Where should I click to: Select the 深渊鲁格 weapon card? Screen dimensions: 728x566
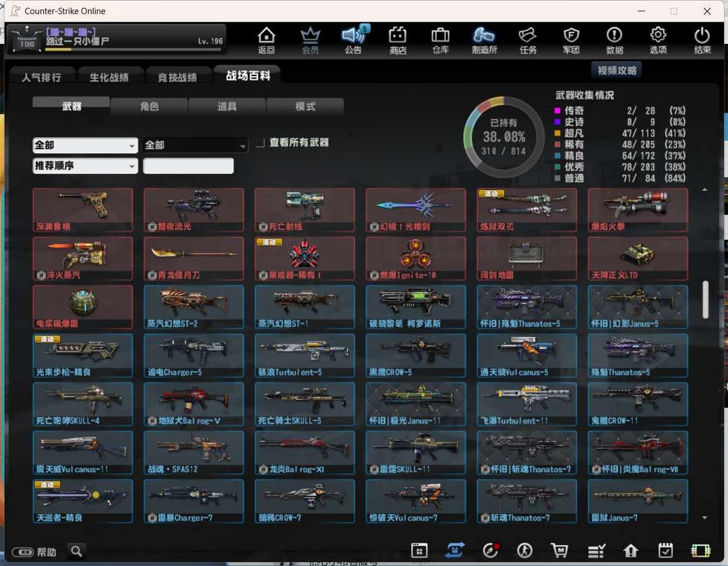pos(83,210)
